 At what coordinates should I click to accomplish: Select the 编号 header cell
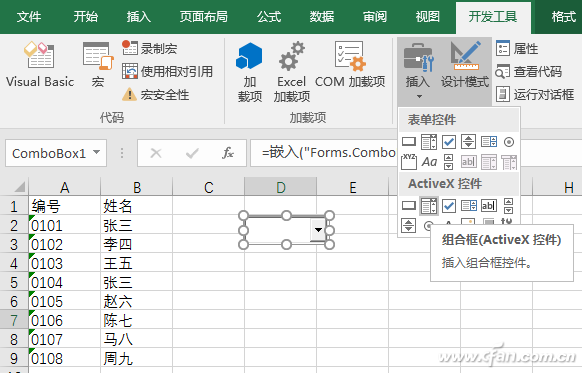pyautogui.click(x=65, y=206)
